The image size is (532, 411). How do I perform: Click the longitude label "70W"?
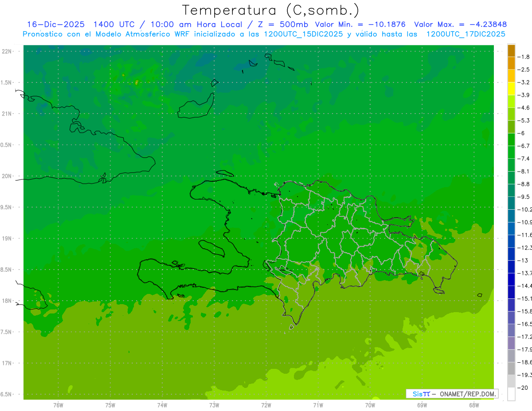click(x=370, y=405)
